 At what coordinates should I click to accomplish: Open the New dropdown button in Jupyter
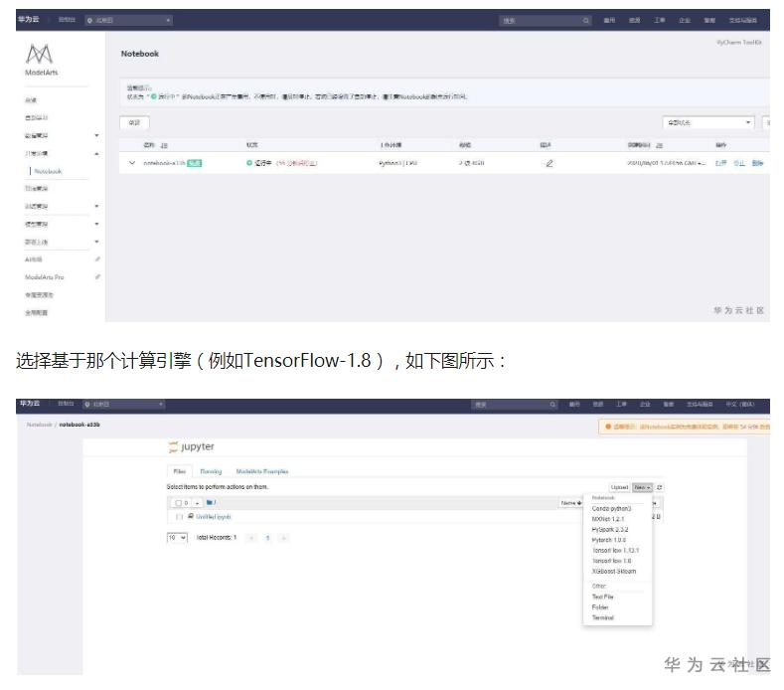pyautogui.click(x=642, y=487)
